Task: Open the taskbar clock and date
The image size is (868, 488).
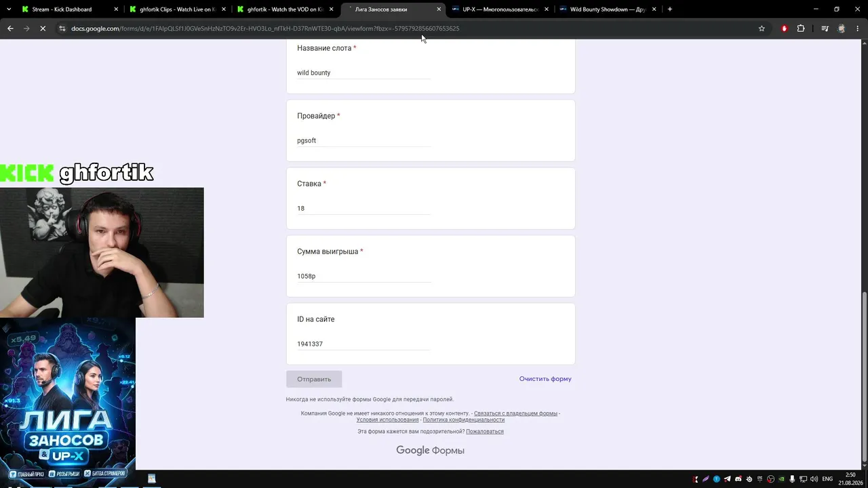Action: [850, 479]
